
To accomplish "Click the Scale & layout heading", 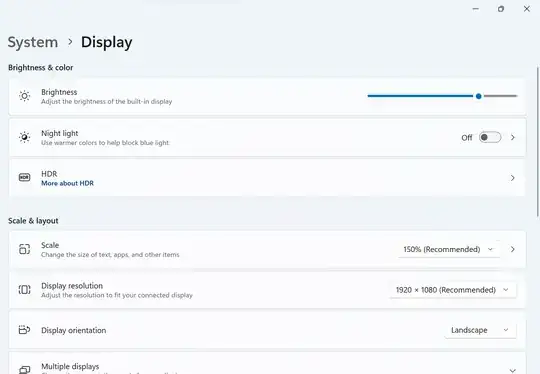I will [33, 221].
